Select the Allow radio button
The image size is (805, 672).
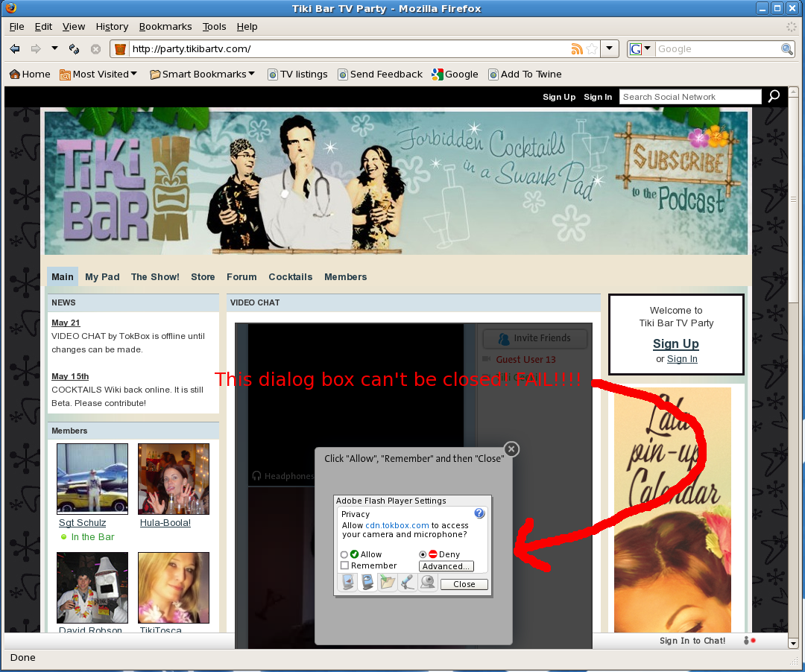coord(344,554)
